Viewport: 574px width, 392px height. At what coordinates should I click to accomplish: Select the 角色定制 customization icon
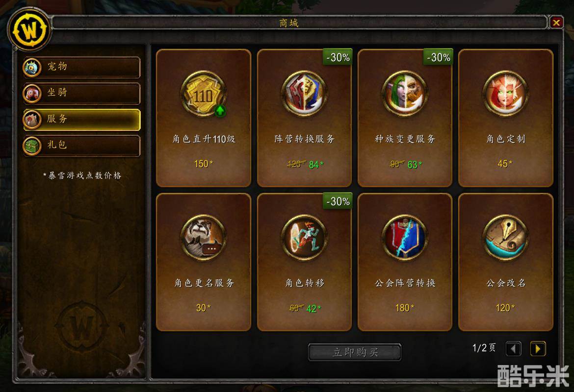505,94
